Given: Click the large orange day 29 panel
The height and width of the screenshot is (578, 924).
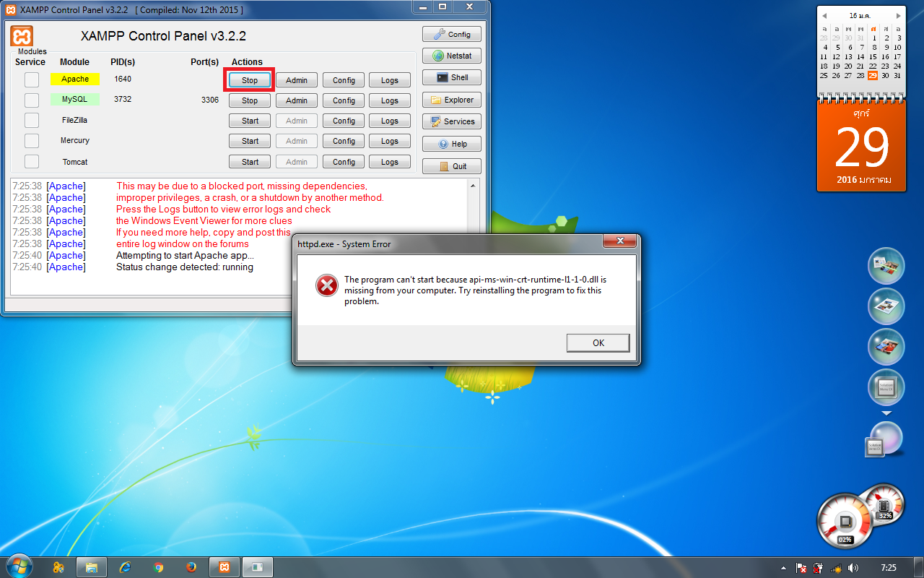Looking at the screenshot, I should pos(862,146).
